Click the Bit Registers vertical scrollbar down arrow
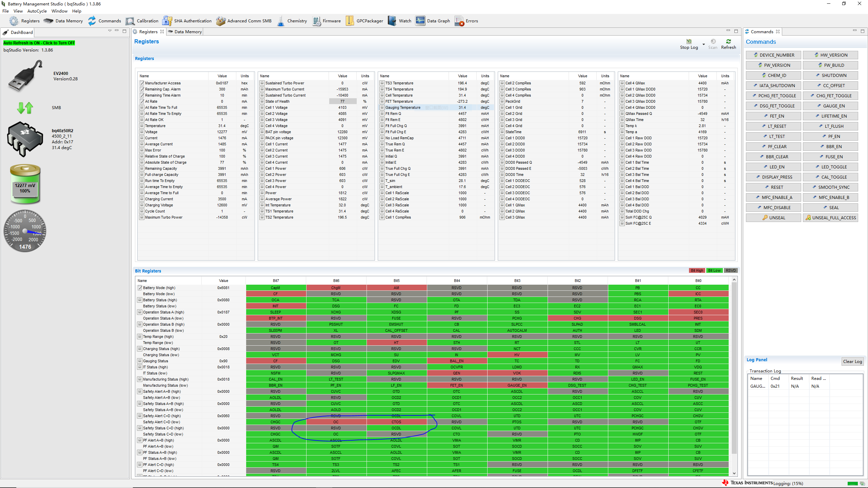 [734, 473]
